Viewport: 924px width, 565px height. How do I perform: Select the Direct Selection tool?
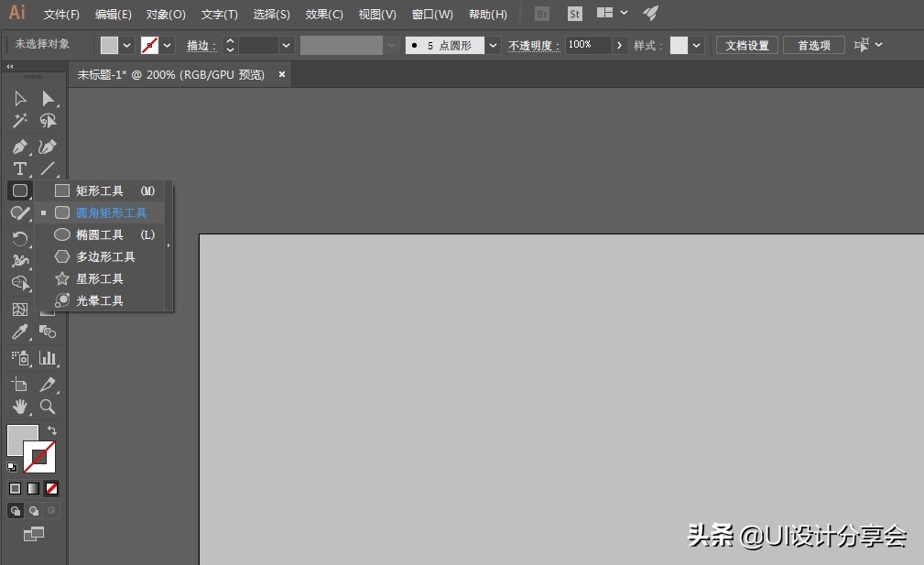coord(48,98)
